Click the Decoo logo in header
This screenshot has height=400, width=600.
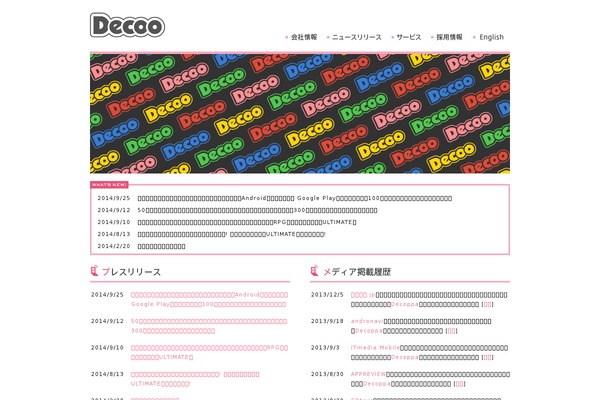[127, 25]
